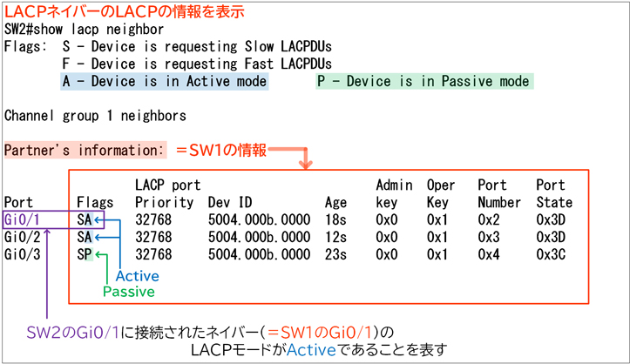This screenshot has width=630, height=364.
Task: Click the 18s Age value for Gi0/1
Action: coord(335,219)
